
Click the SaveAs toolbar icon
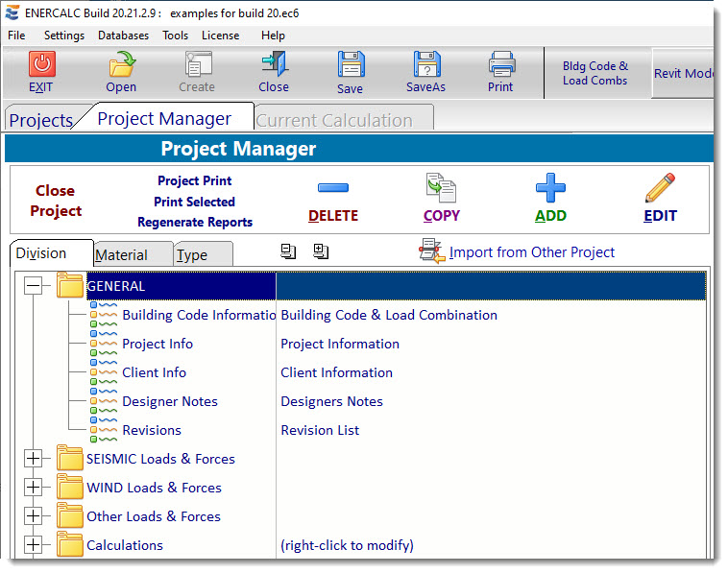426,64
